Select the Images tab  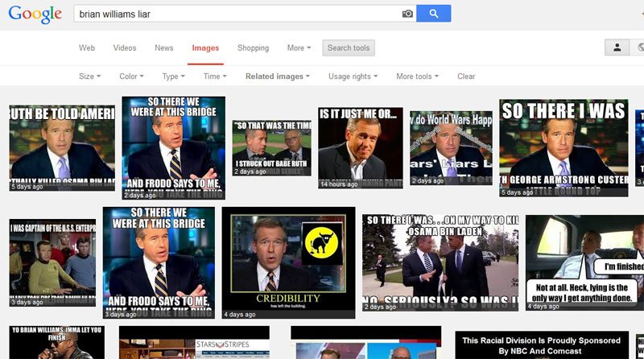(205, 48)
